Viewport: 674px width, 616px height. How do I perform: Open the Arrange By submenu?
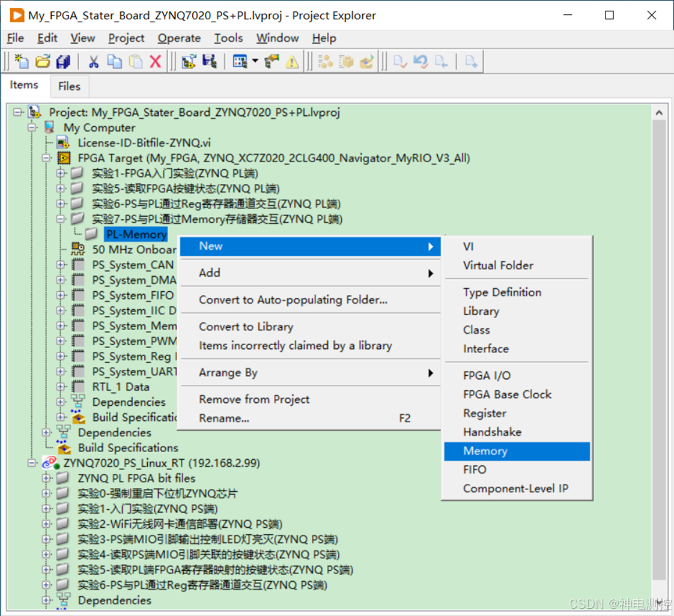click(310, 372)
